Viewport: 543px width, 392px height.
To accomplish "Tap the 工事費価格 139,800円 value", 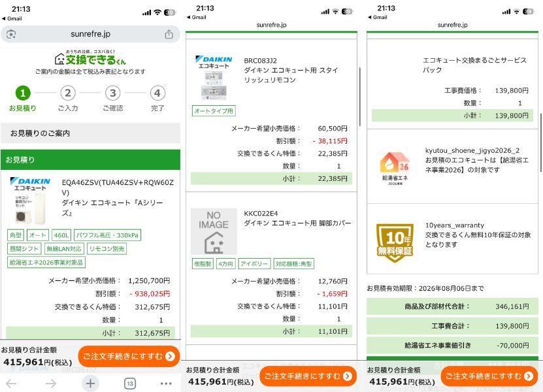I will click(512, 90).
